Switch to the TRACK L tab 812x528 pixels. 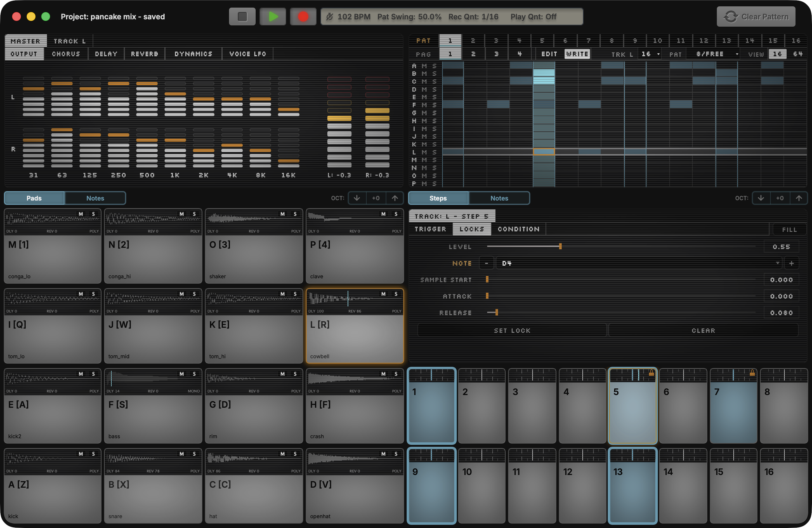click(69, 41)
